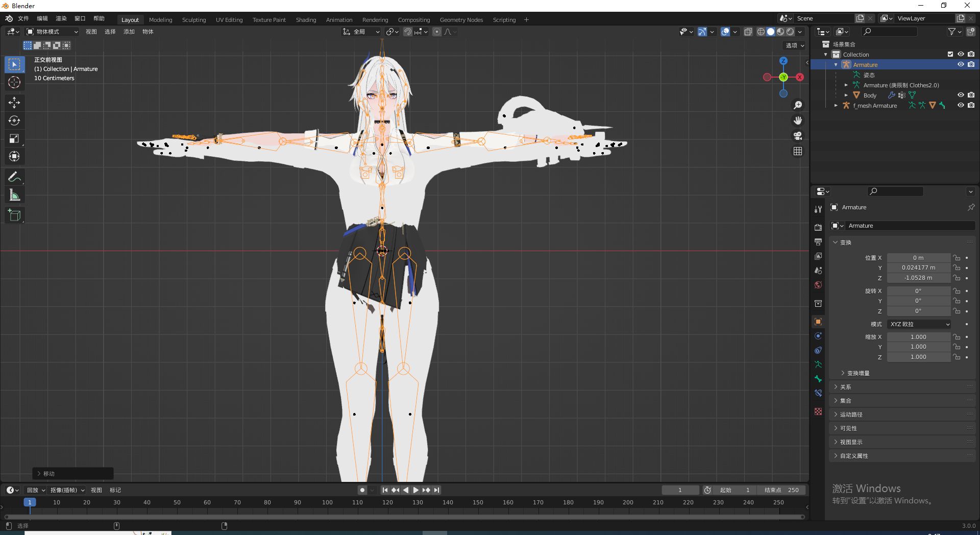Switch to the Shading workspace tab

coord(306,20)
